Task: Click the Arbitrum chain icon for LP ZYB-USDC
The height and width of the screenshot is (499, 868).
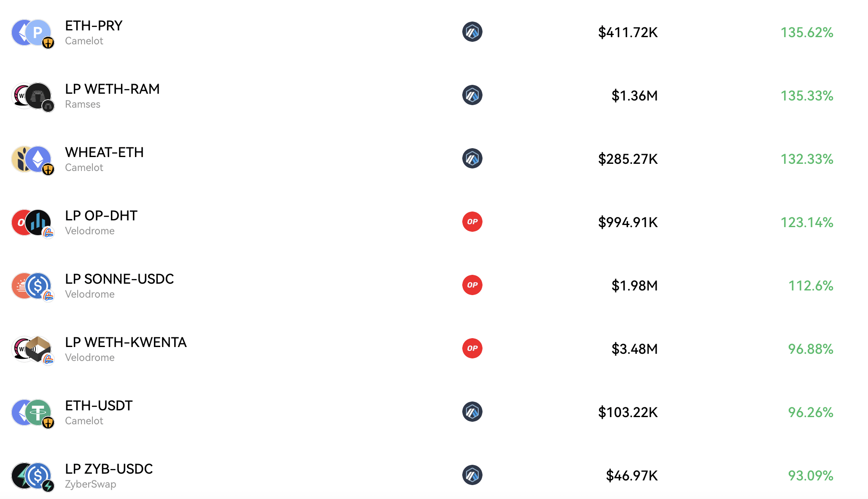Action: pos(472,475)
